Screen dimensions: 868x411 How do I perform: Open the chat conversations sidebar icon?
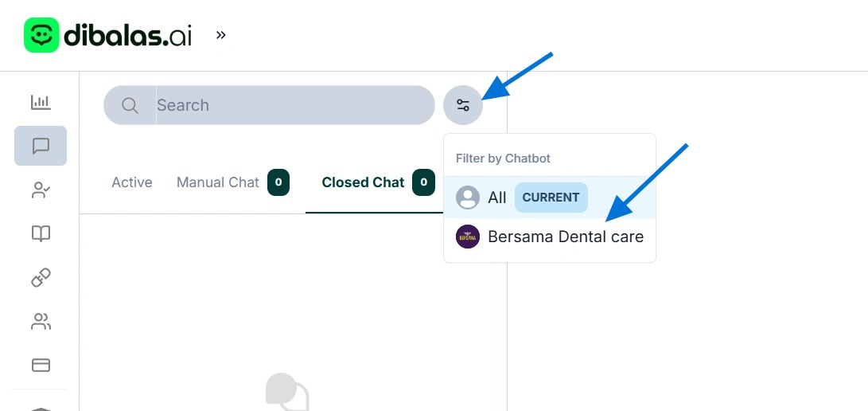[41, 146]
